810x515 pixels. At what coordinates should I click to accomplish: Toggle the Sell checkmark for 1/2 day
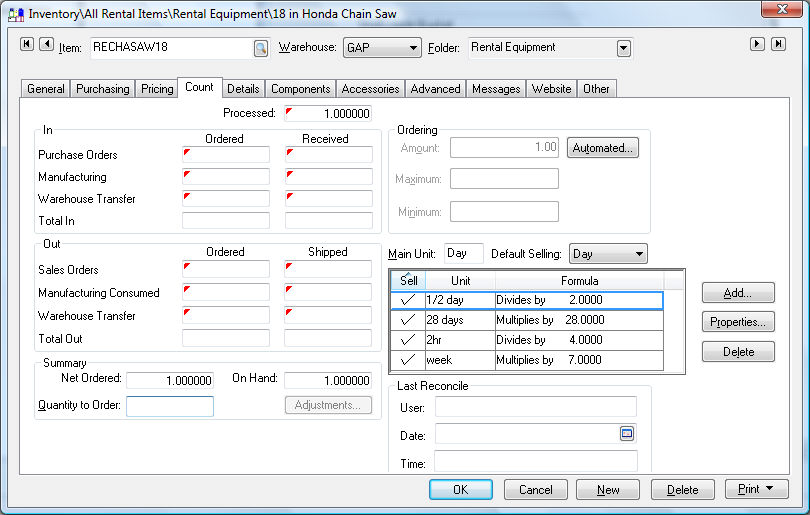click(407, 300)
